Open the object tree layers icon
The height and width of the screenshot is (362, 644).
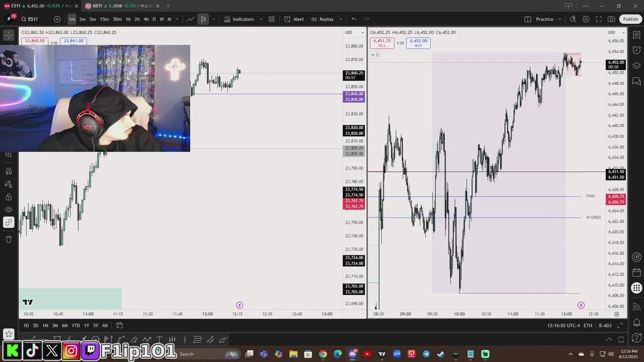tap(636, 65)
